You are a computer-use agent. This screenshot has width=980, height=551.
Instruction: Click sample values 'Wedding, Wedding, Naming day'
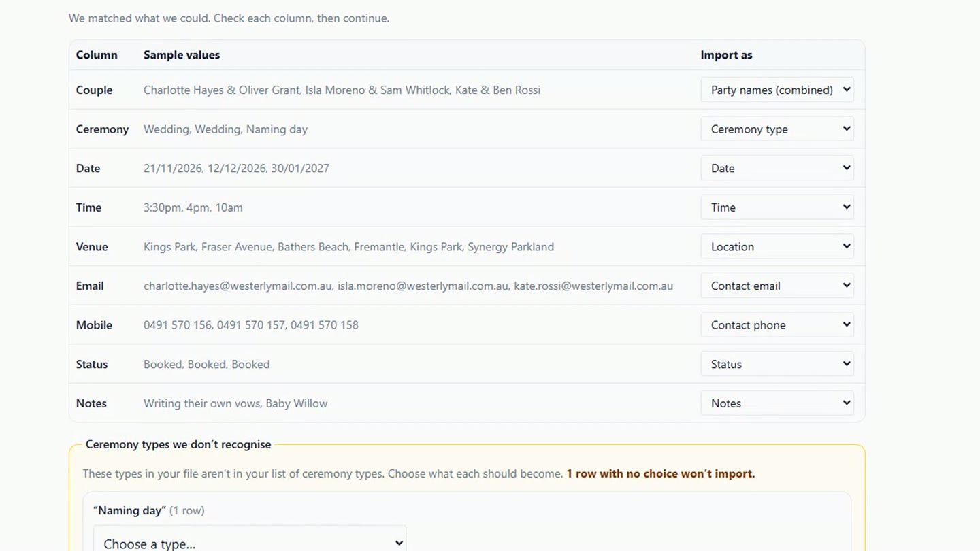click(225, 129)
